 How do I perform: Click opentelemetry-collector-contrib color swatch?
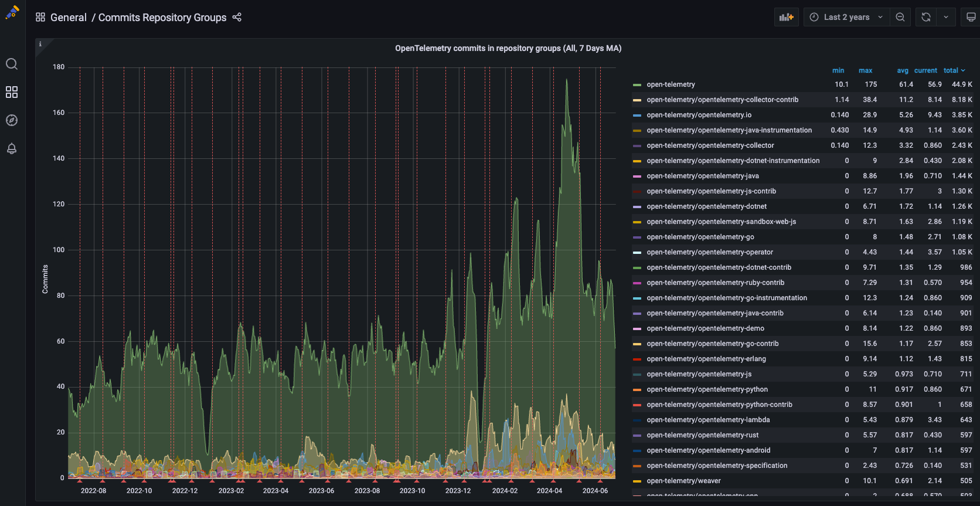tap(637, 100)
